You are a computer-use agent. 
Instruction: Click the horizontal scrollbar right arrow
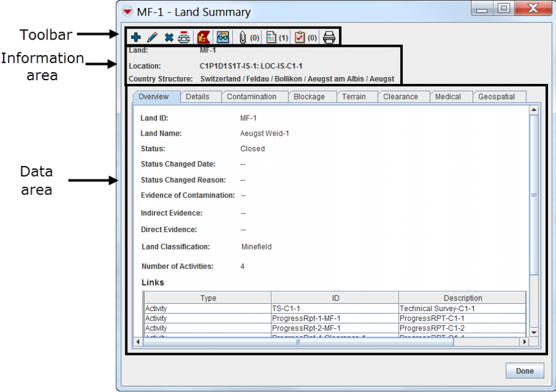(524, 341)
